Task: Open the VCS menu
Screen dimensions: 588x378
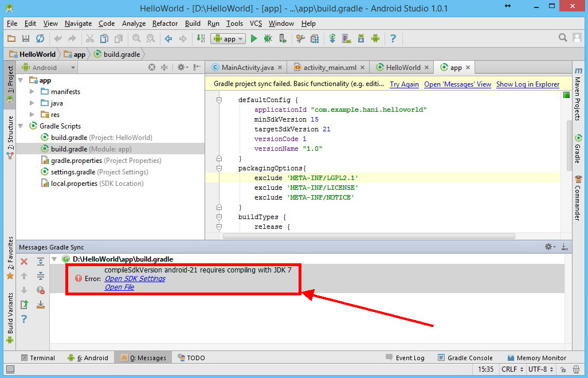Action: pyautogui.click(x=256, y=24)
